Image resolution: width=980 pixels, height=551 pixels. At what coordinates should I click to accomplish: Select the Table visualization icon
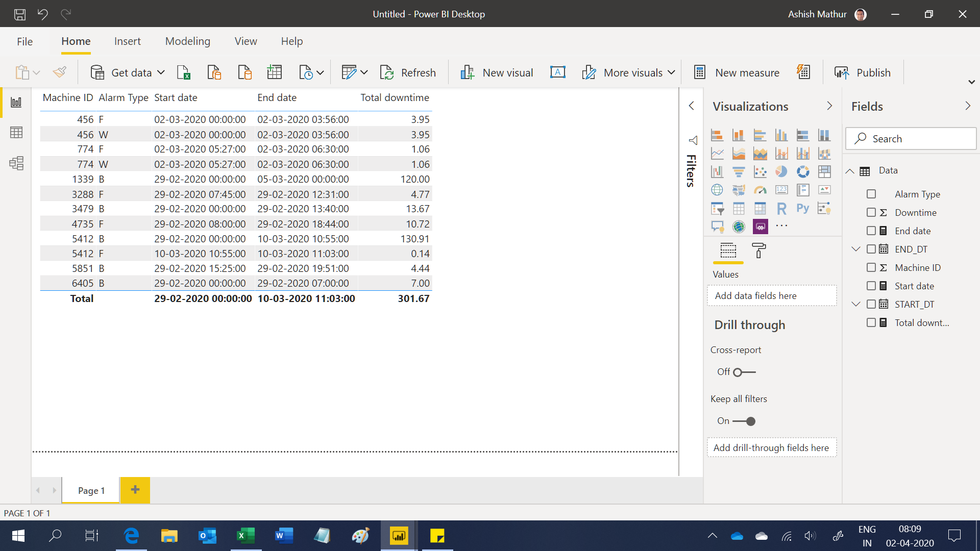coord(739,208)
